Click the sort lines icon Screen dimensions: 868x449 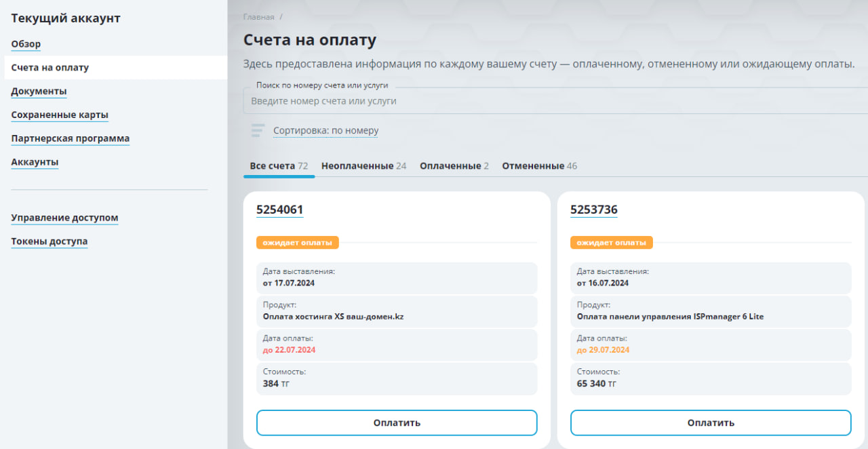(258, 130)
